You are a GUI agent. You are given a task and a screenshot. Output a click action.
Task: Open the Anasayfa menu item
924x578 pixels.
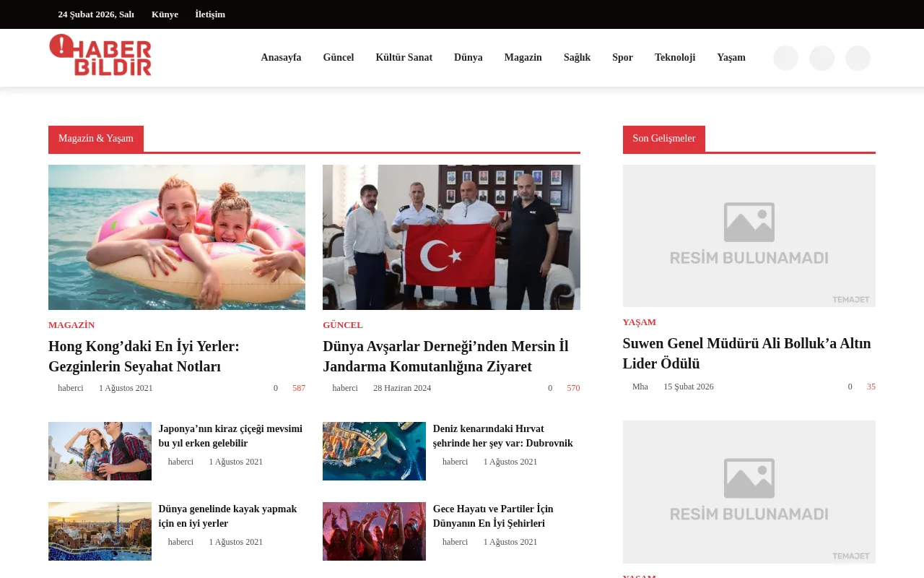(281, 57)
